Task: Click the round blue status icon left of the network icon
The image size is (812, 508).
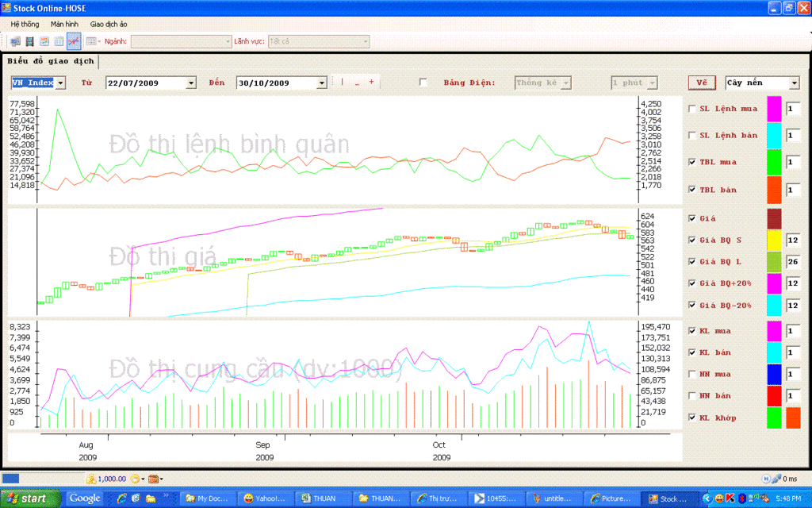Action: [766, 479]
